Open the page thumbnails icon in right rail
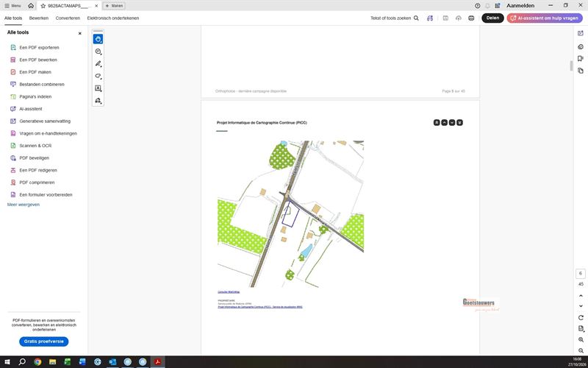Screen dimensions: 588x368 [x=581, y=71]
